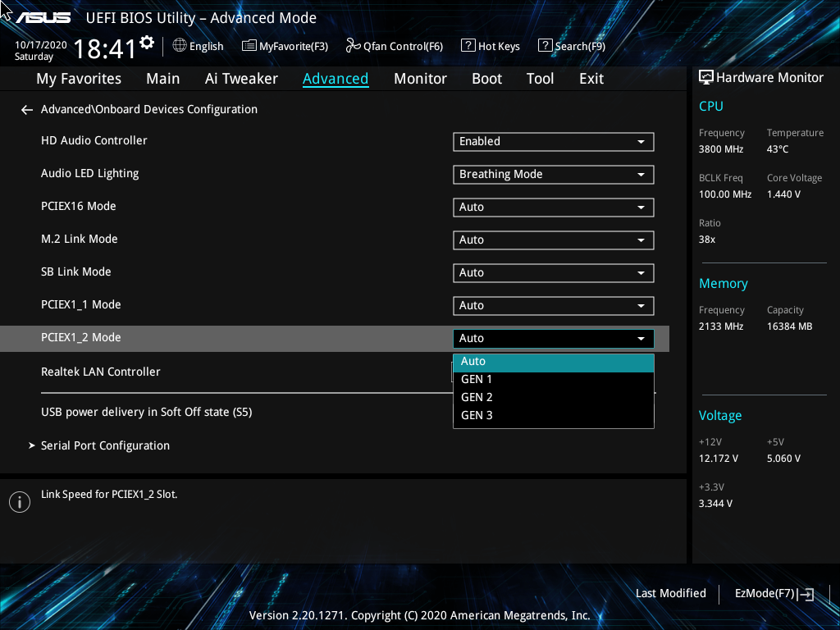Click the 16384 MB capacity value
Screen dimensions: 840x630
pos(790,326)
